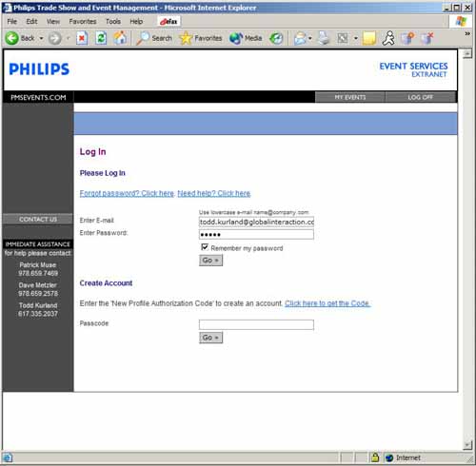This screenshot has height=466, width=476.
Task: Go to the Home page
Action: [x=120, y=38]
